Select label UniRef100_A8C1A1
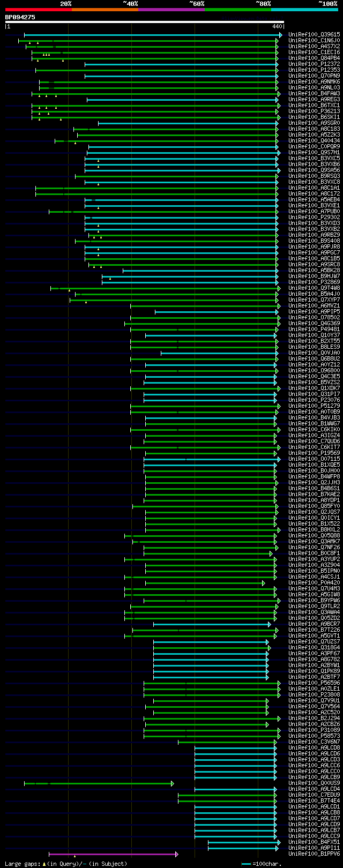This screenshot has height=868, width=343. tap(314, 188)
